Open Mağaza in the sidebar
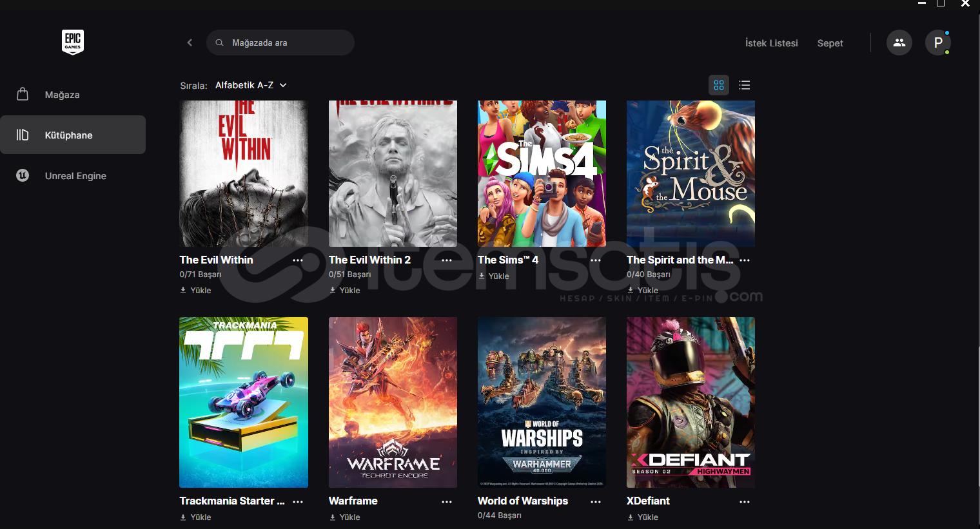Viewport: 980px width, 529px height. tap(73, 95)
